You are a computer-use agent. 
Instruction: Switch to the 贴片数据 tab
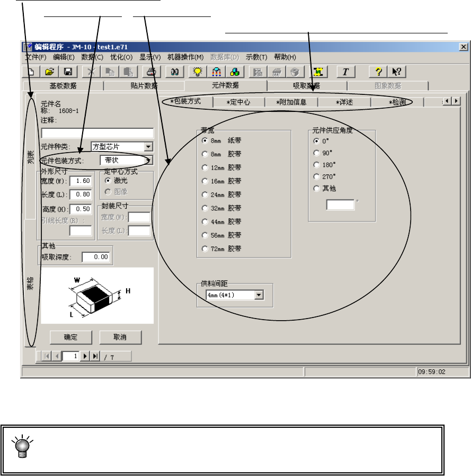pos(144,86)
